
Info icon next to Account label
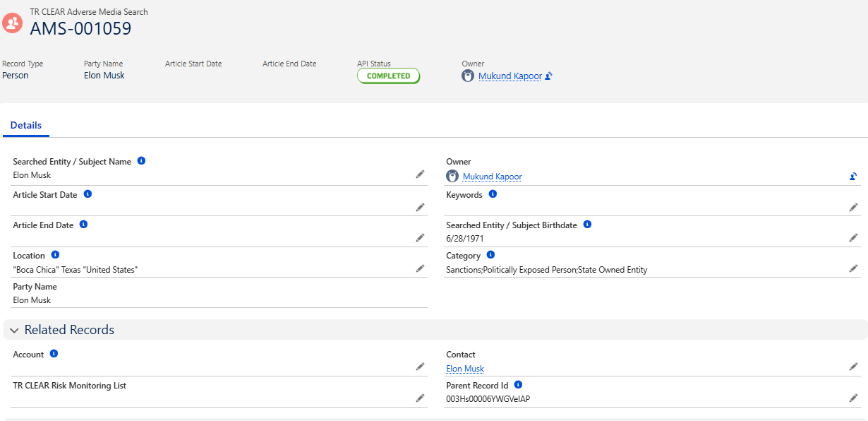pyautogui.click(x=54, y=353)
